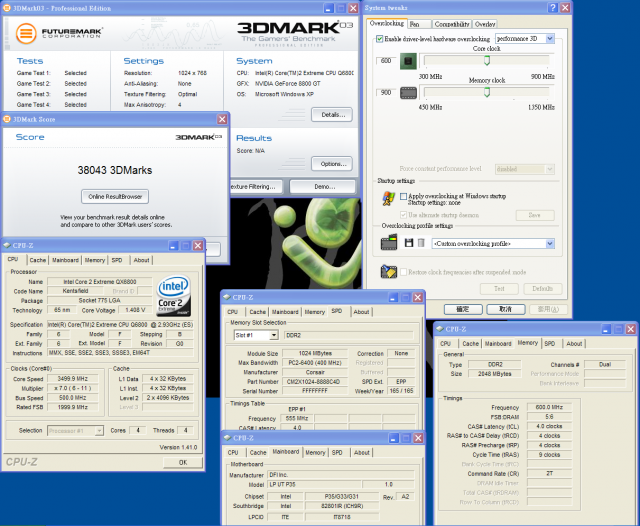Open the SPD tab in the Mainboard window
The height and width of the screenshot is (526, 640).
[337, 453]
